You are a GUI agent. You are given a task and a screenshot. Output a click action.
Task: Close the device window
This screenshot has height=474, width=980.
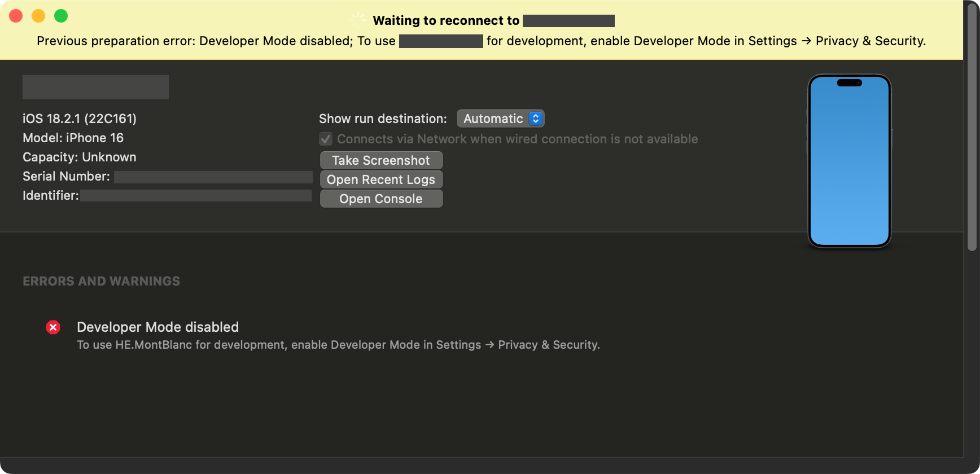click(x=16, y=16)
